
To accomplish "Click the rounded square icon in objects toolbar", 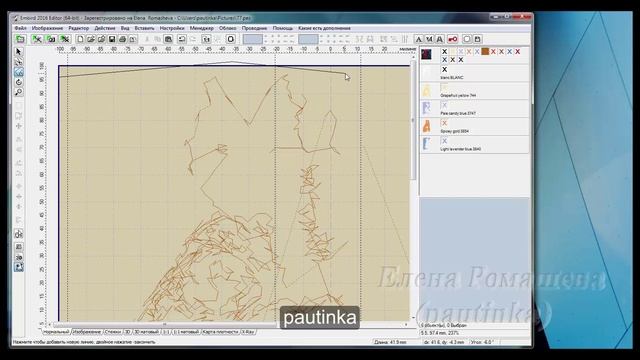I will [467, 39].
